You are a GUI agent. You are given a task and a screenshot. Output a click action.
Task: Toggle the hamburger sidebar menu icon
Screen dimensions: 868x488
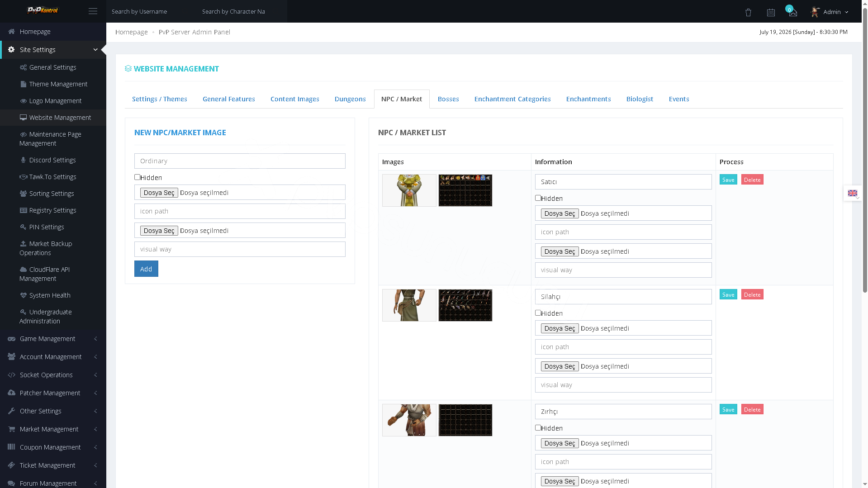coord(93,11)
